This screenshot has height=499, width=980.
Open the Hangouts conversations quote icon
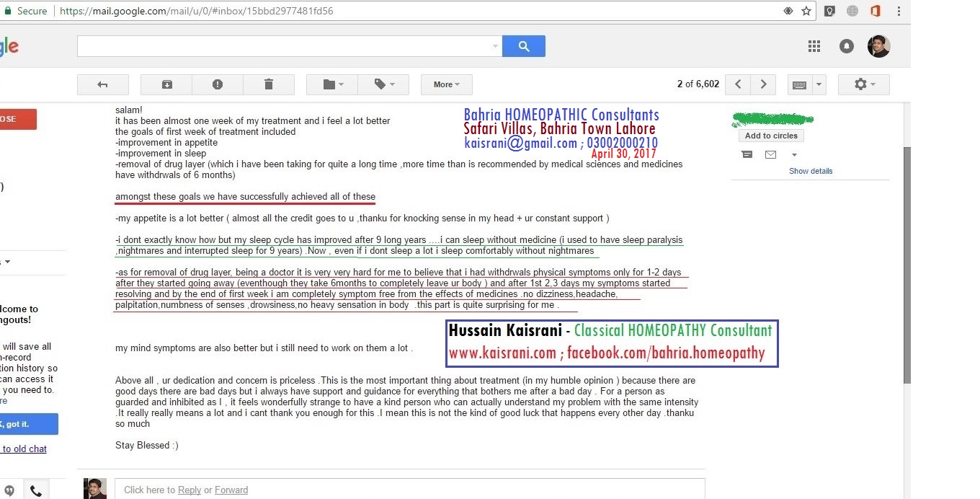tap(9, 490)
